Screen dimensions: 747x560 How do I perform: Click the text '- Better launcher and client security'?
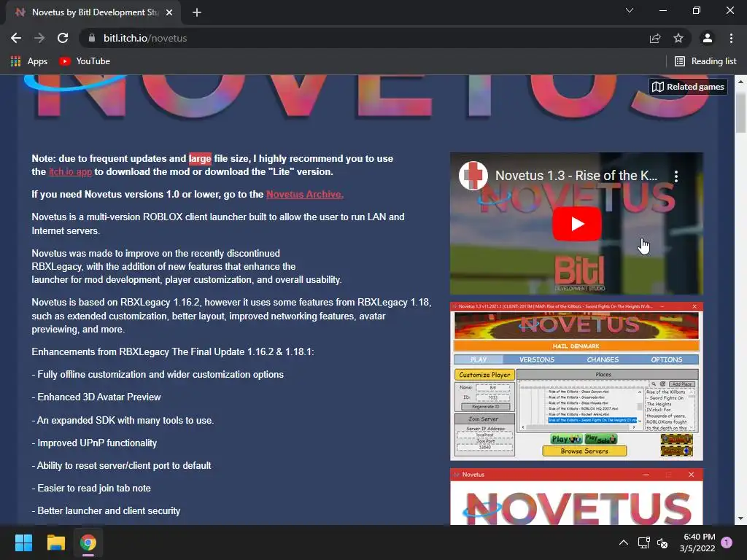[106, 511]
